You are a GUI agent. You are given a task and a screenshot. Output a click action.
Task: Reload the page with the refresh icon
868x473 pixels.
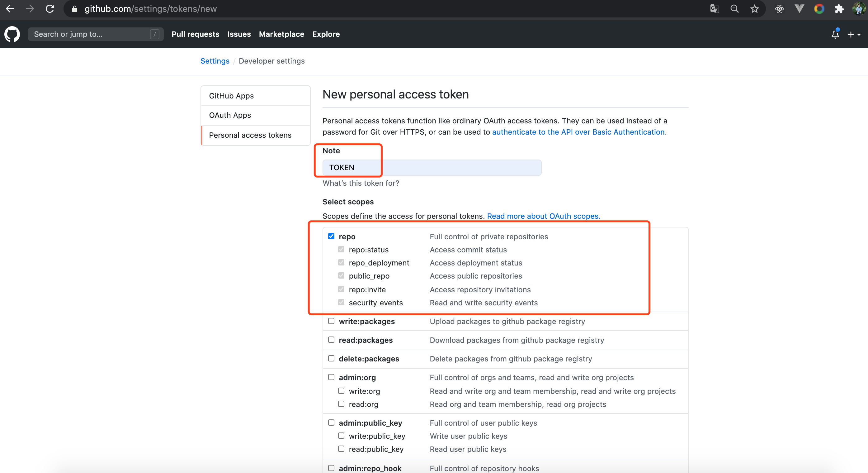pyautogui.click(x=50, y=9)
